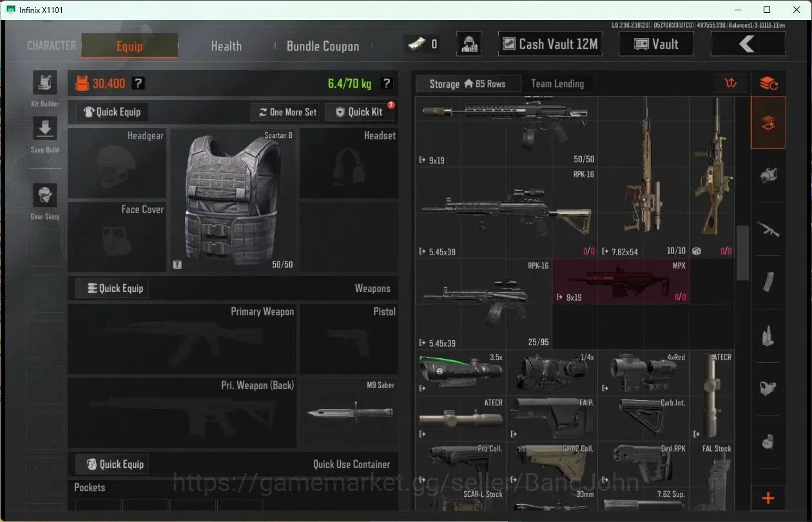Switch to the Equip tab
The height and width of the screenshot is (522, 812).
(x=130, y=46)
